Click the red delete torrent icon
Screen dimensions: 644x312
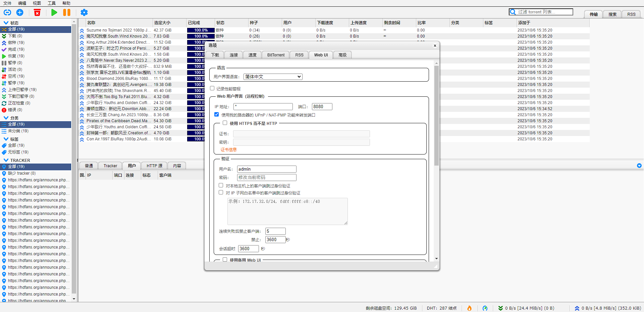pyautogui.click(x=37, y=12)
